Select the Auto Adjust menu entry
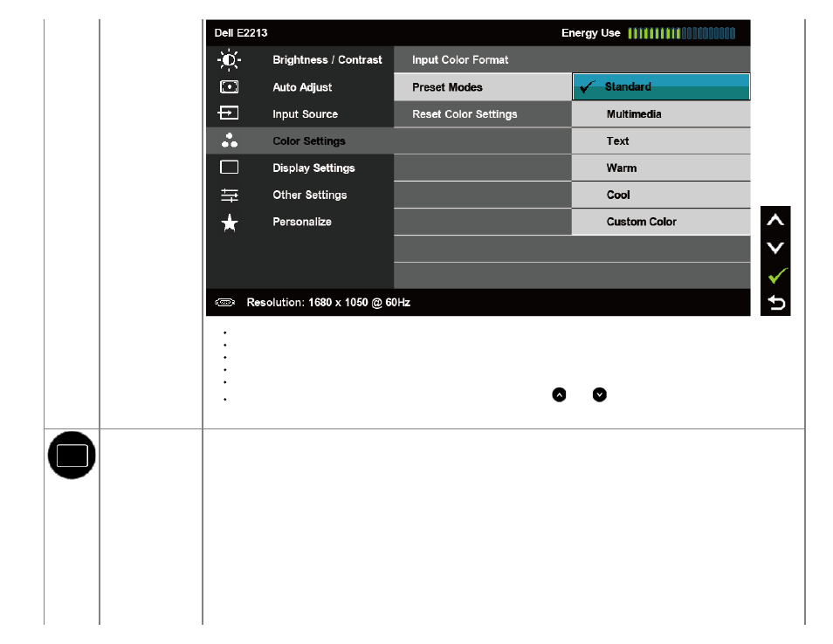 click(300, 87)
